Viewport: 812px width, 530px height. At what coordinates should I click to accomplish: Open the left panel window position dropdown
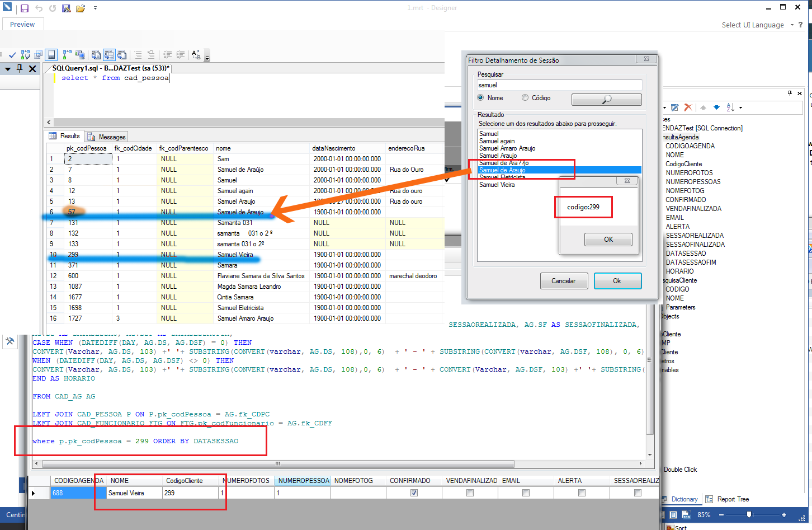8,69
